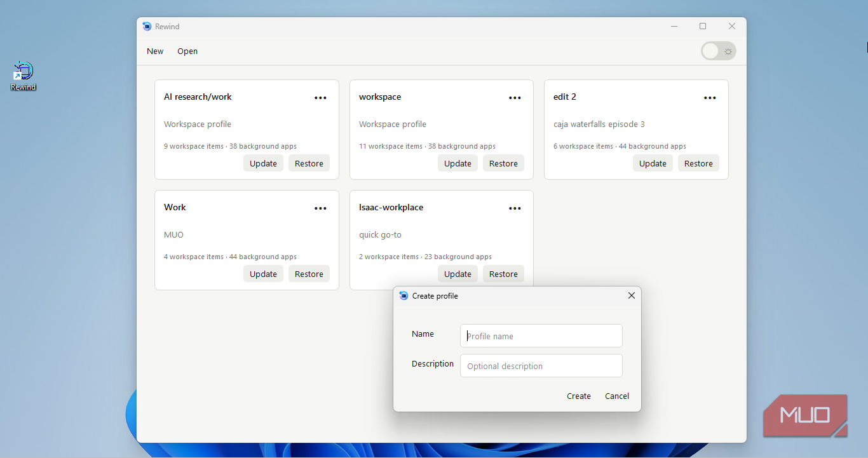The height and width of the screenshot is (458, 868).
Task: Click the Profile name input field
Action: pos(541,336)
